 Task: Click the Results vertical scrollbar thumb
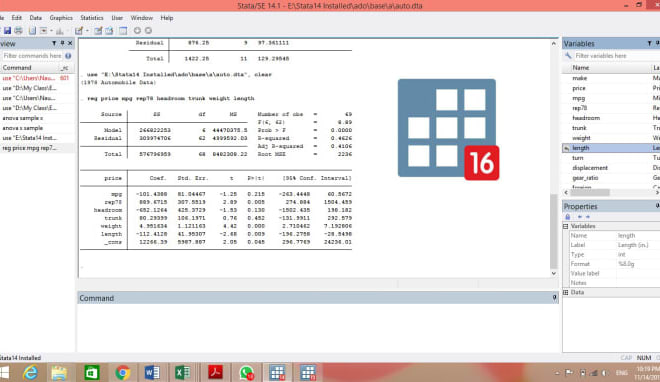tap(554, 231)
